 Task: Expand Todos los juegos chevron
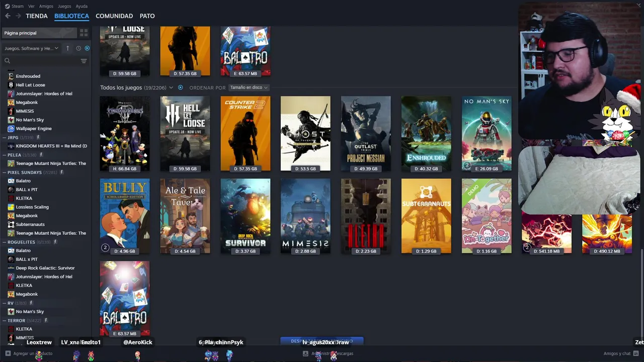[x=171, y=87]
